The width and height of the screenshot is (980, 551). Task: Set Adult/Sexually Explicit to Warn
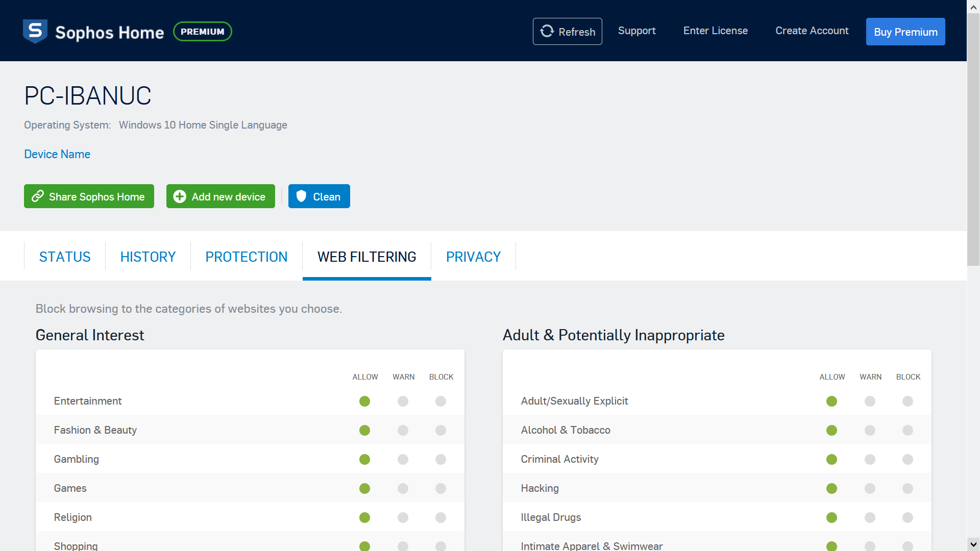coord(870,401)
